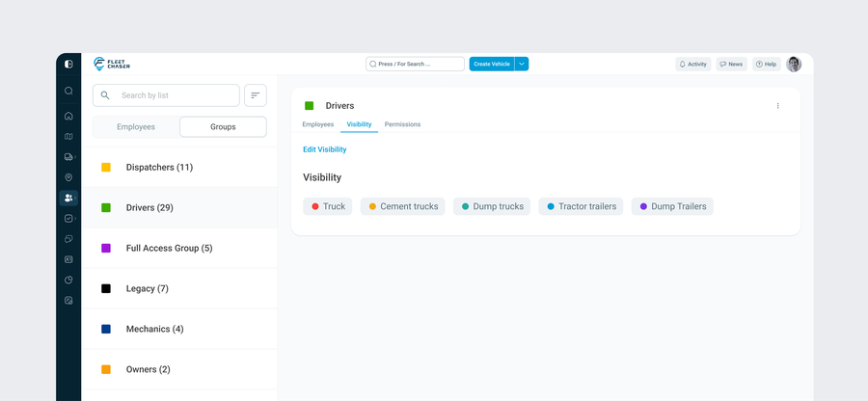Click the magnifier icon in the Search by list field

105,95
